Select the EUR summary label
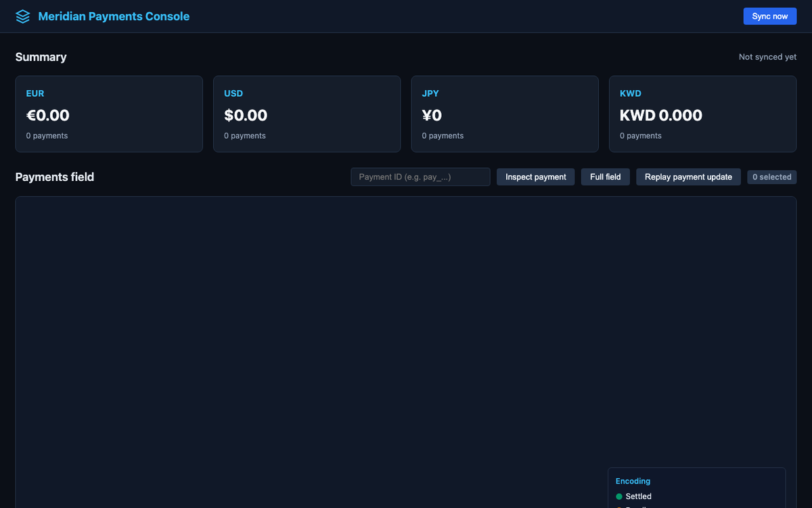812x508 pixels. point(35,93)
